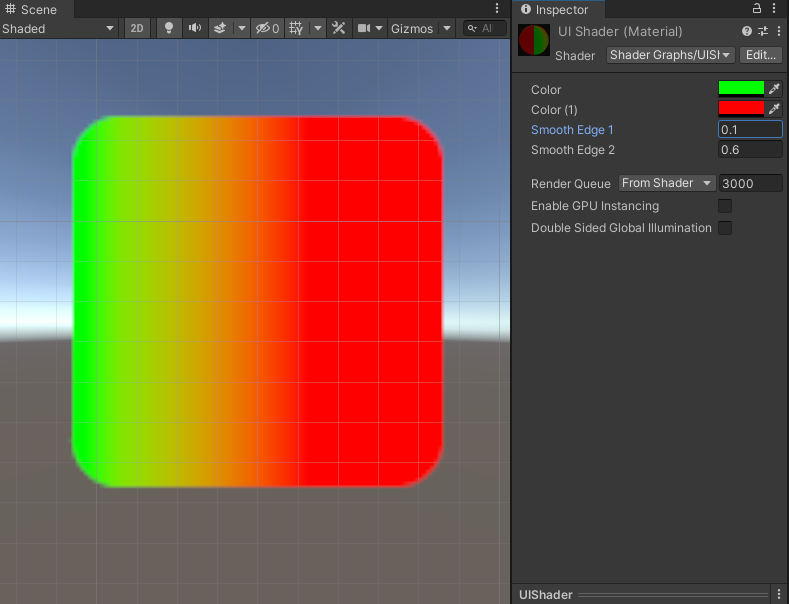The width and height of the screenshot is (789, 604).
Task: Open material presets sliders icon
Action: coord(763,31)
